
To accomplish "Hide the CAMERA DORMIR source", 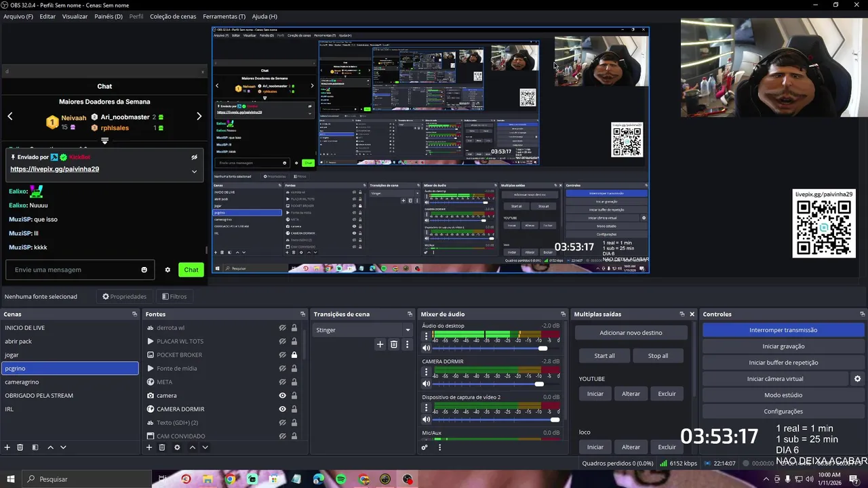I will (x=282, y=409).
